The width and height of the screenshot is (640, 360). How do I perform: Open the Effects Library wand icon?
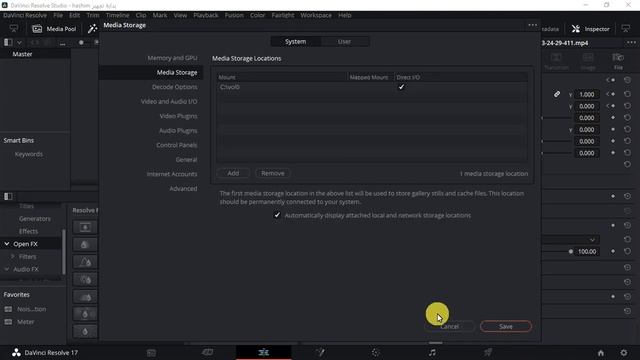(x=93, y=29)
